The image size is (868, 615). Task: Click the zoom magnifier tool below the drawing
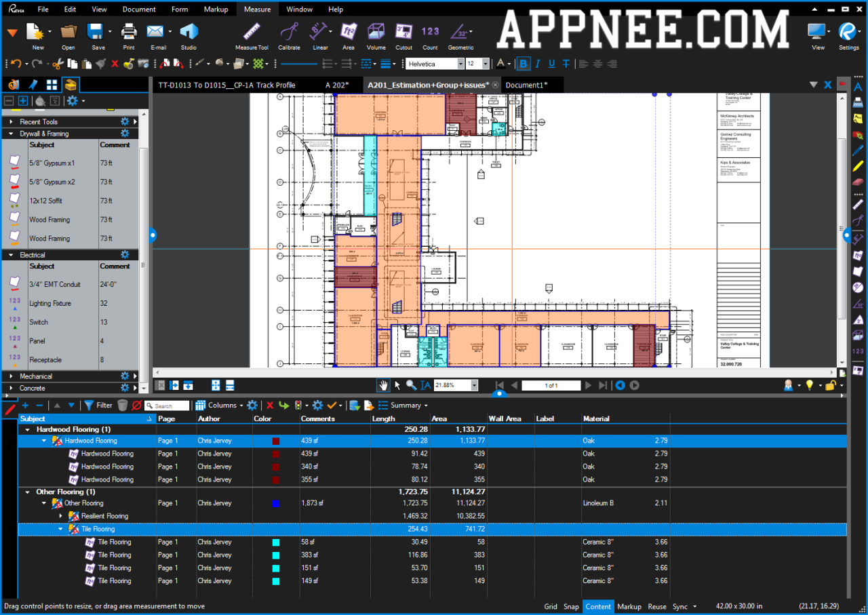pyautogui.click(x=411, y=385)
